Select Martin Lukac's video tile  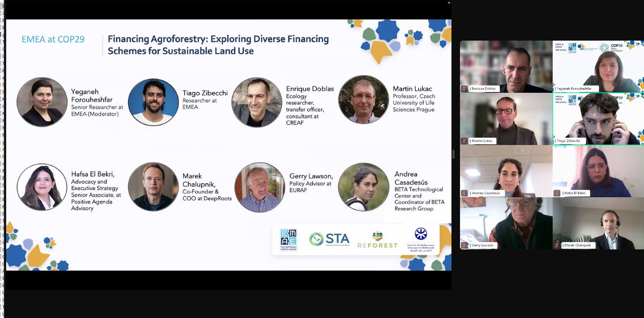[x=506, y=119]
